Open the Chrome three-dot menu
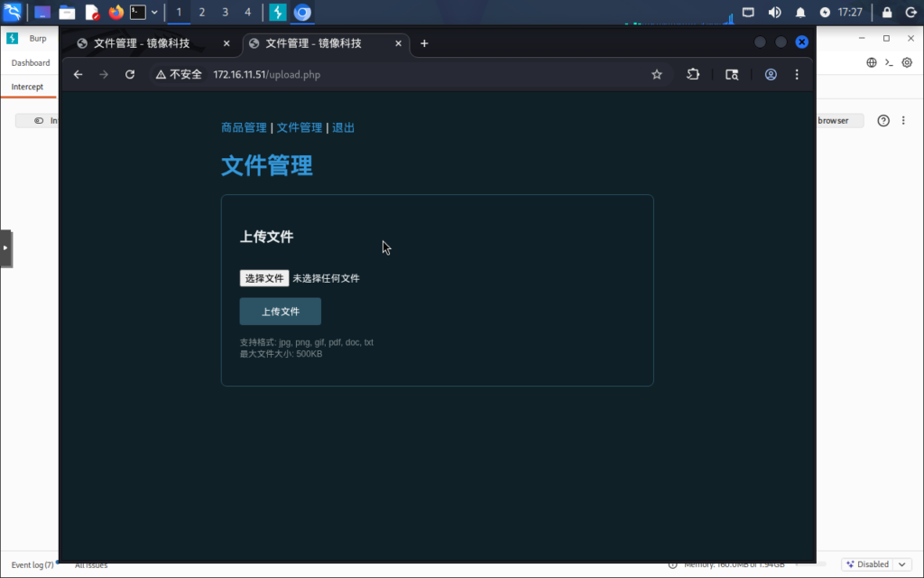The width and height of the screenshot is (924, 578). [x=796, y=75]
